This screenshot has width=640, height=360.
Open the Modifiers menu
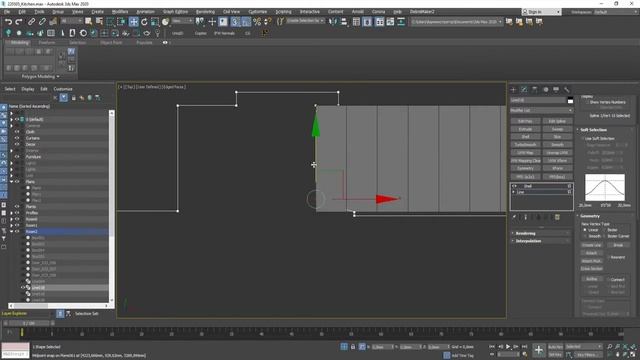click(x=120, y=12)
